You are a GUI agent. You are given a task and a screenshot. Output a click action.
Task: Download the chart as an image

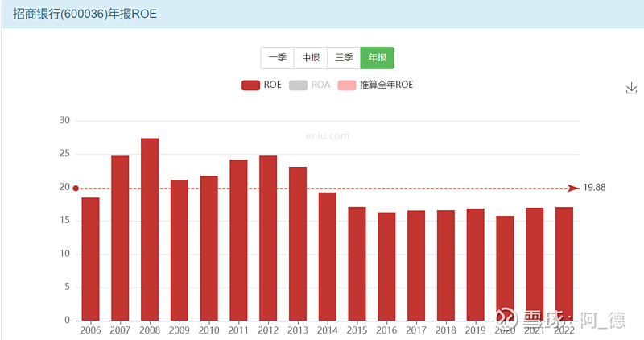click(631, 88)
